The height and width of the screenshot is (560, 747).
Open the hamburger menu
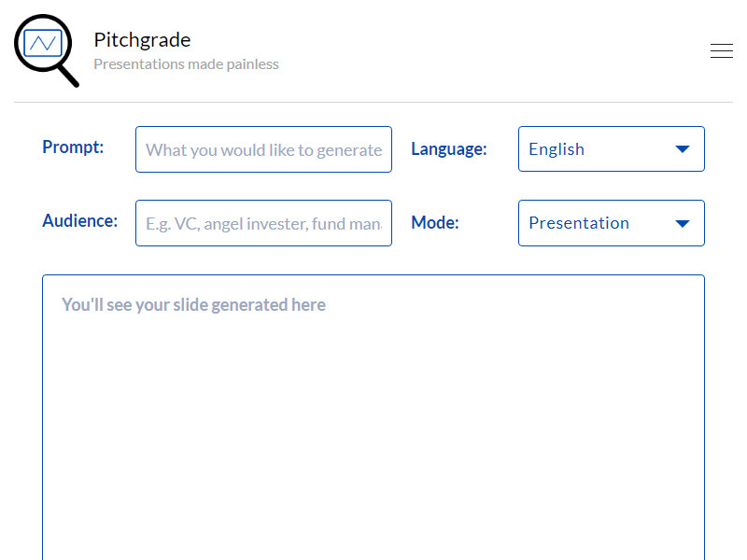pyautogui.click(x=721, y=51)
